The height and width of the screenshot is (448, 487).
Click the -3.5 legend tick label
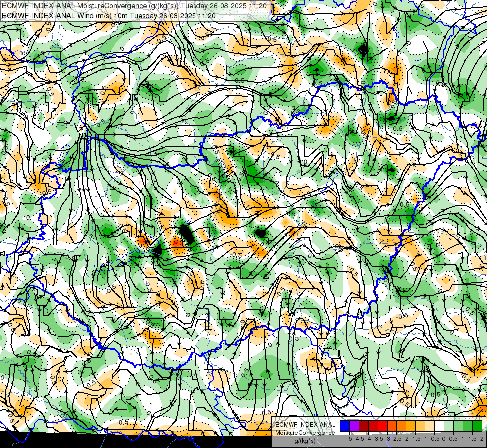click(x=378, y=439)
